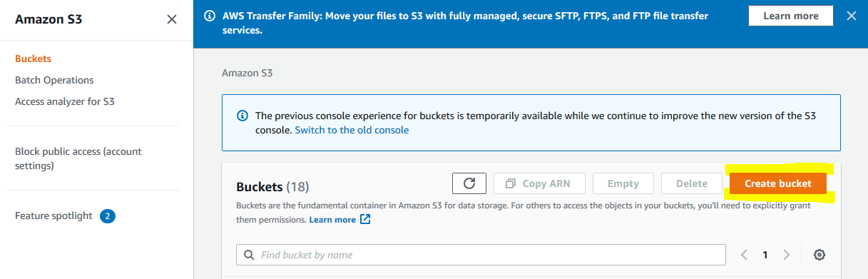Open external link icon beside Learn more
The width and height of the screenshot is (868, 279).
tap(365, 220)
